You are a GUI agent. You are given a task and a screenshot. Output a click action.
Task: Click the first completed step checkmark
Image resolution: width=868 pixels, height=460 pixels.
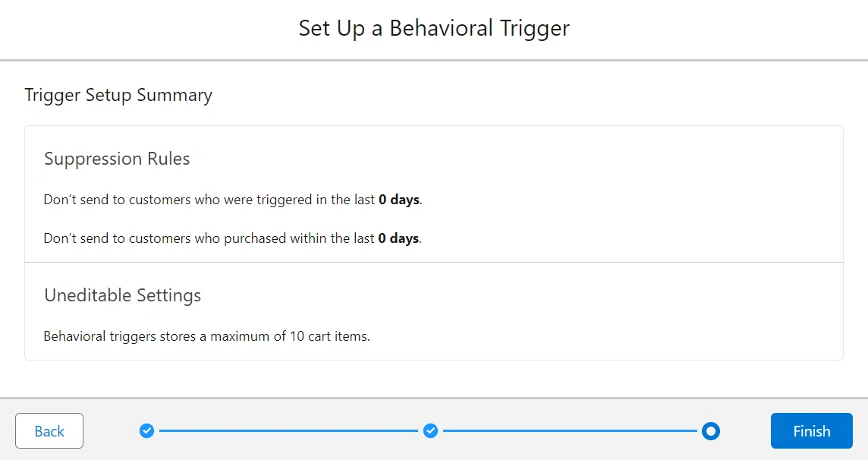point(146,430)
